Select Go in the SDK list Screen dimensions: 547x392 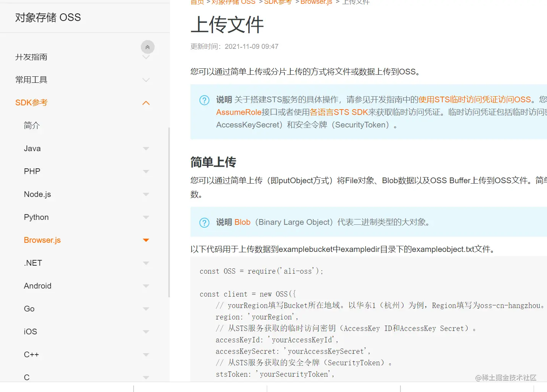(x=29, y=309)
